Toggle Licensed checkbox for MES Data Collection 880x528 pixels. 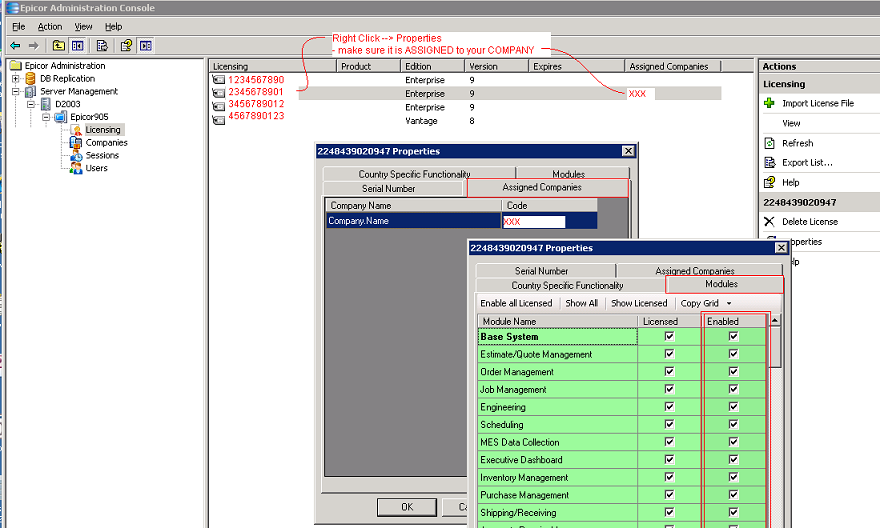pyautogui.click(x=669, y=442)
